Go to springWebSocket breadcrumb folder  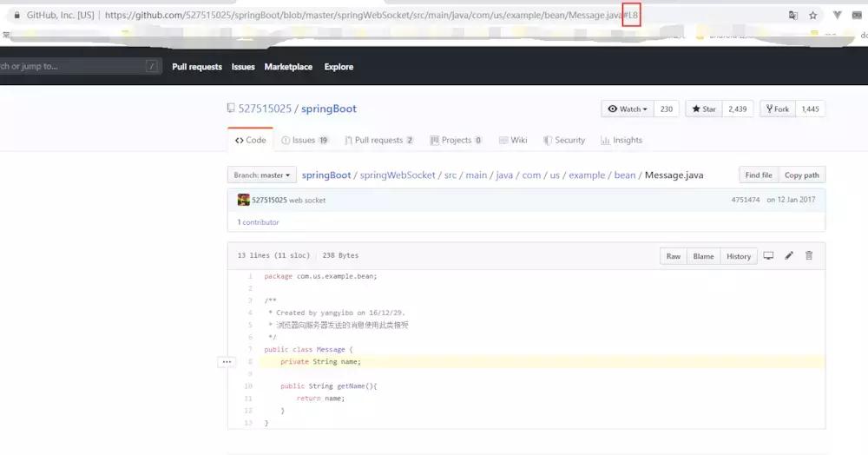[x=398, y=175]
